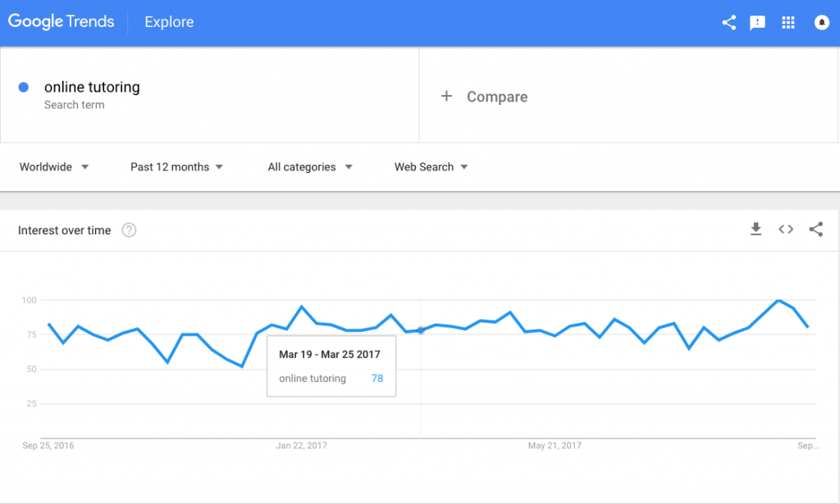This screenshot has height=504, width=840.
Task: Click the blue color dot for online tutoring
Action: point(24,87)
